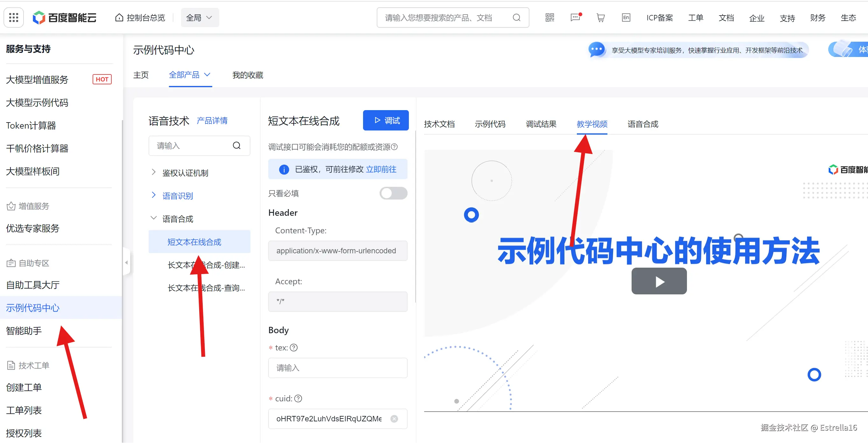This screenshot has width=868, height=443.
Task: Open the shopping cart icon
Action: (600, 18)
